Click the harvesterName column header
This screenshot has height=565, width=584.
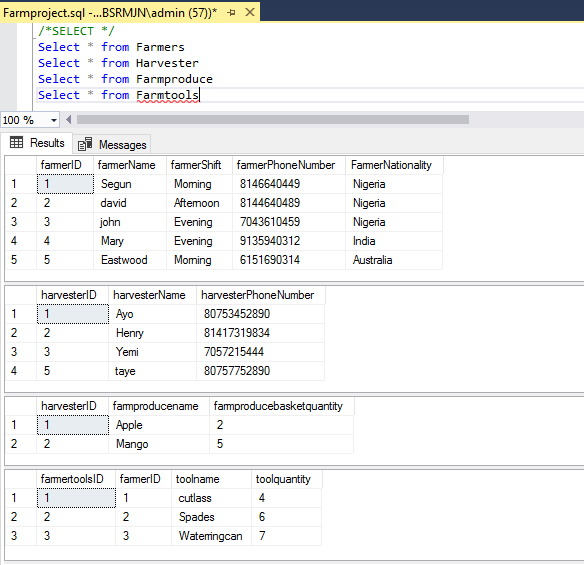(x=152, y=295)
